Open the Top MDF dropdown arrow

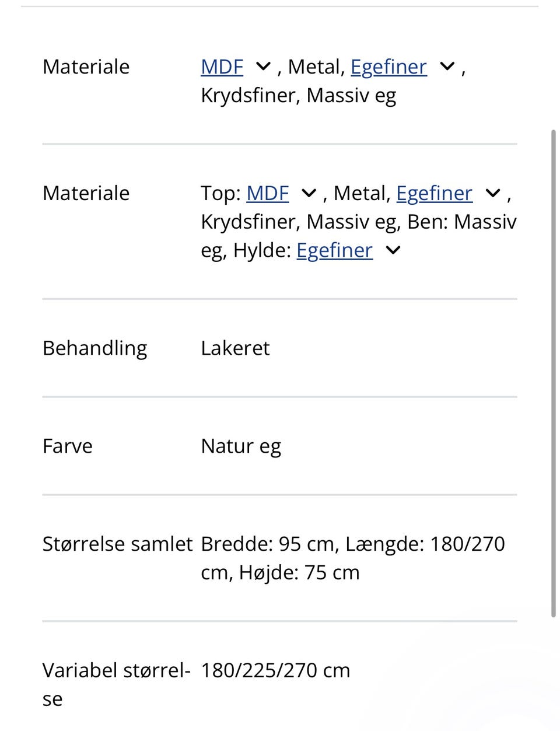pyautogui.click(x=308, y=193)
